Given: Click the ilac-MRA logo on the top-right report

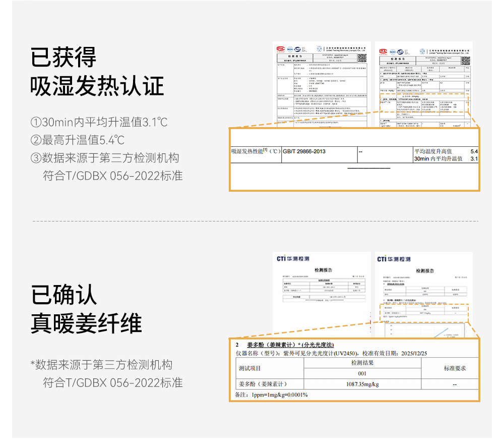Looking at the screenshot, I should coord(392,51).
